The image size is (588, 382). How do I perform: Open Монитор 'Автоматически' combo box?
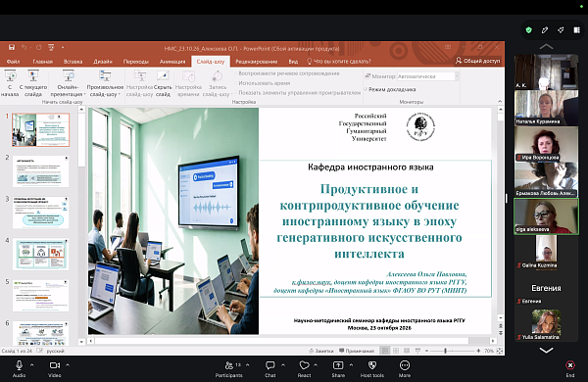coord(428,76)
